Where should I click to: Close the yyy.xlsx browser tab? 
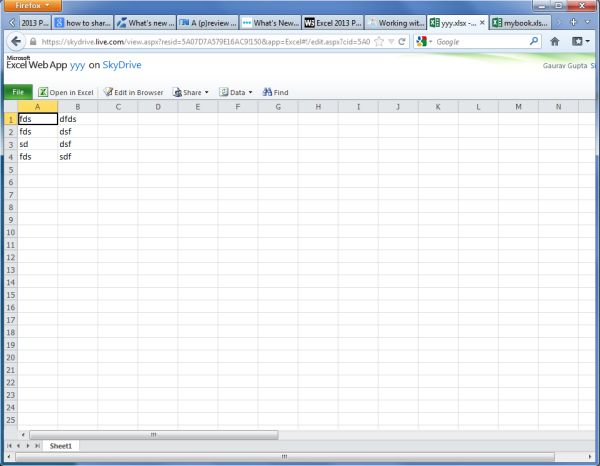click(x=482, y=23)
